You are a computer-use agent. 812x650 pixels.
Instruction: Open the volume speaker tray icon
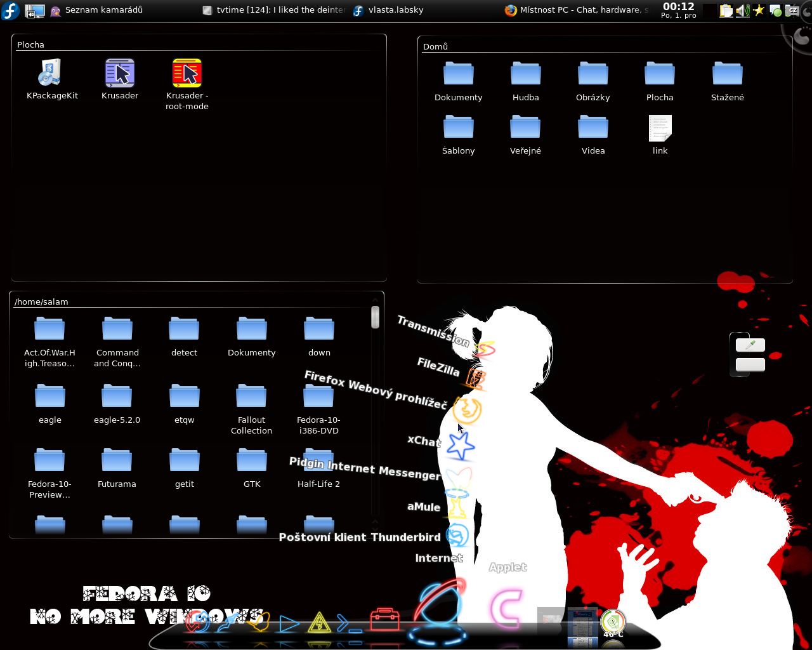(x=742, y=11)
